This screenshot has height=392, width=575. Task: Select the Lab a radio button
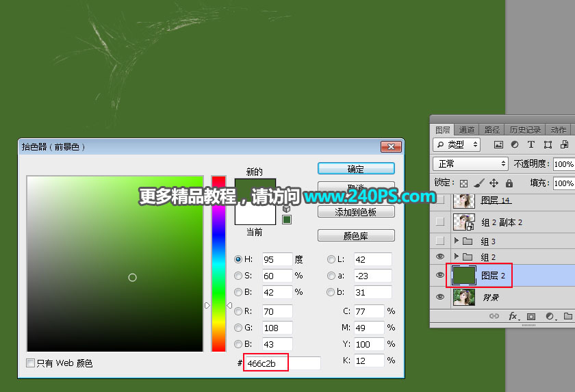(x=331, y=276)
